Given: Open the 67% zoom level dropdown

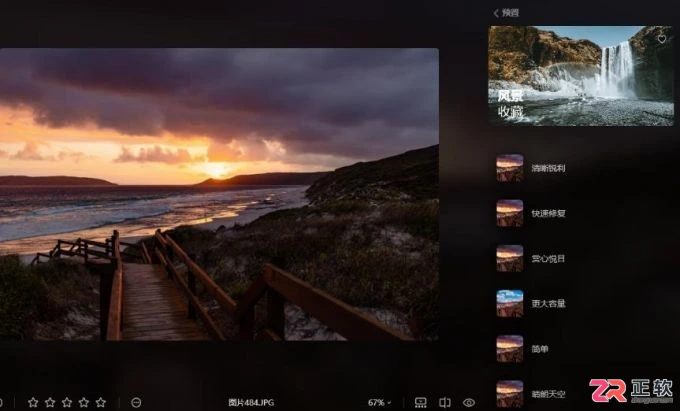Looking at the screenshot, I should 379,403.
